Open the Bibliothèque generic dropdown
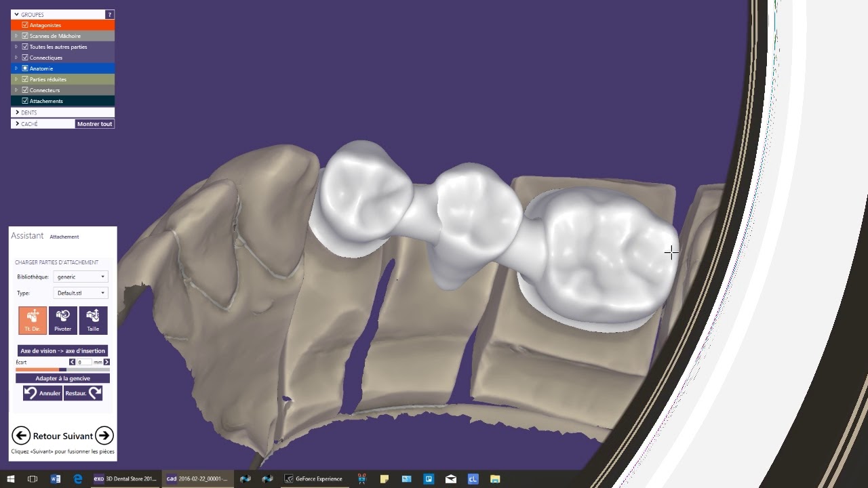 pyautogui.click(x=81, y=277)
